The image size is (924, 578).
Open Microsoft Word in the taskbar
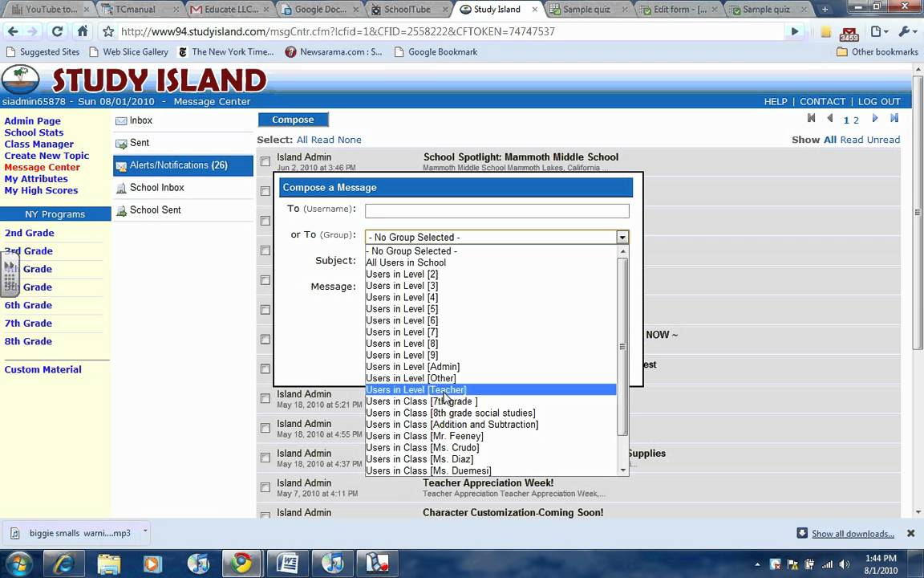pos(286,564)
